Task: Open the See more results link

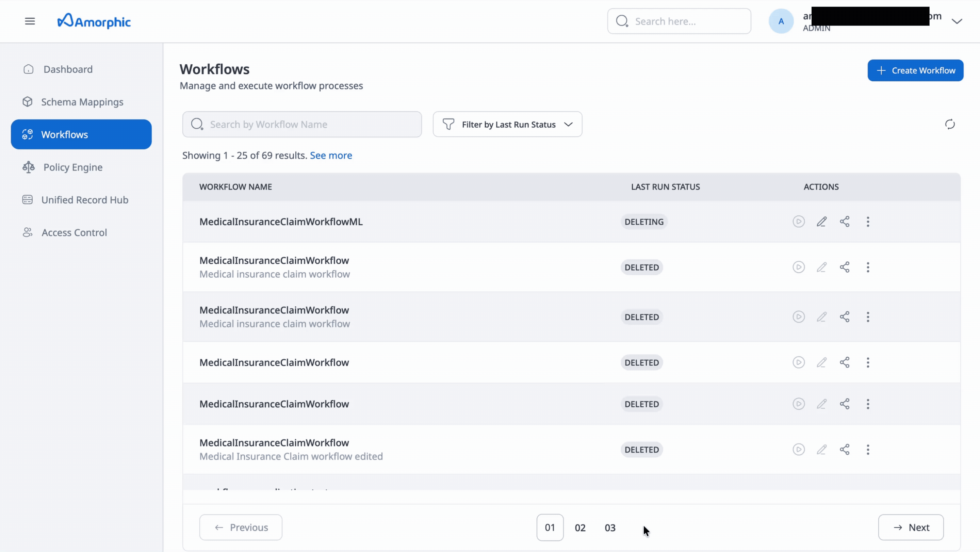Action: pos(331,155)
